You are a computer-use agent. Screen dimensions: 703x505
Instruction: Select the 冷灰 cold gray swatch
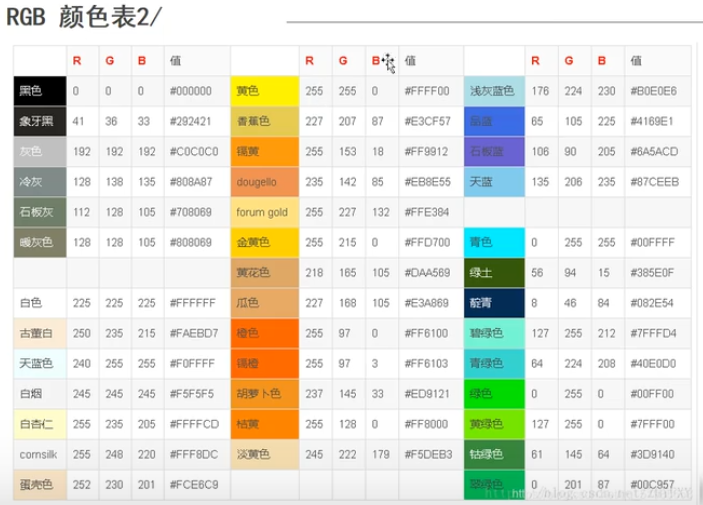pyautogui.click(x=40, y=182)
